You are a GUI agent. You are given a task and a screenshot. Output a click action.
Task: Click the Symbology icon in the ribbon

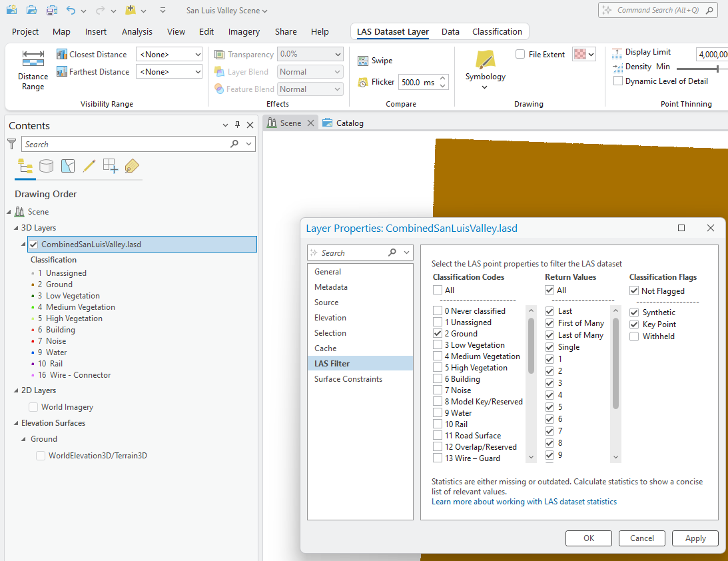point(485,61)
